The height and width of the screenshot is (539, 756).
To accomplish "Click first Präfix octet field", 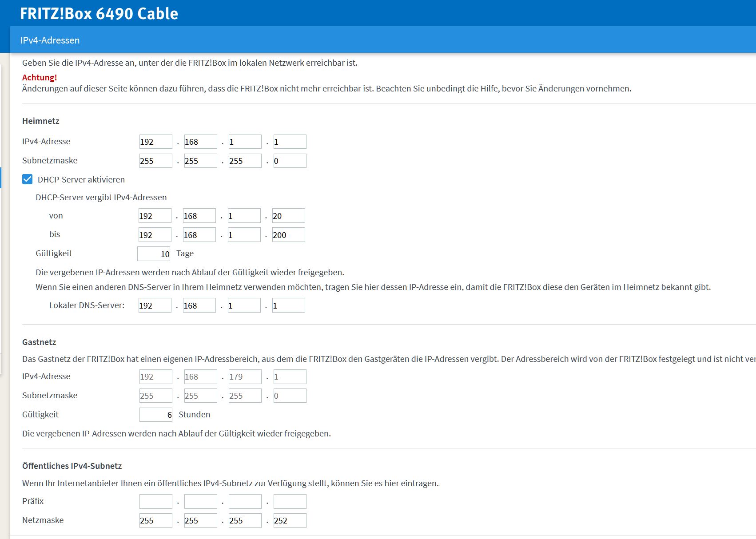I will pyautogui.click(x=155, y=501).
